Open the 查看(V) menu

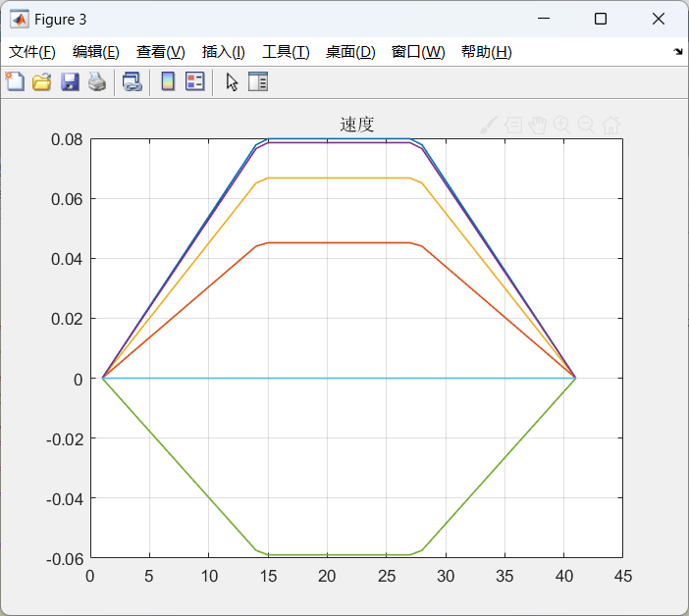[160, 52]
